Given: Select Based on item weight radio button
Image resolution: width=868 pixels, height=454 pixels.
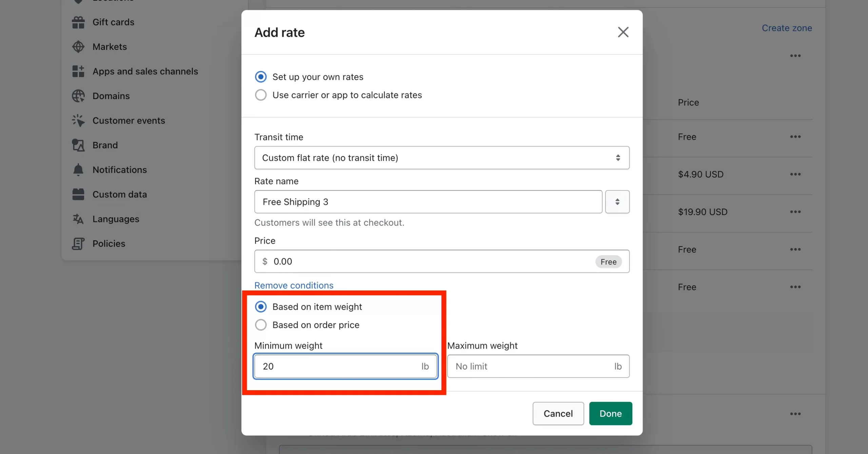Looking at the screenshot, I should pyautogui.click(x=261, y=306).
